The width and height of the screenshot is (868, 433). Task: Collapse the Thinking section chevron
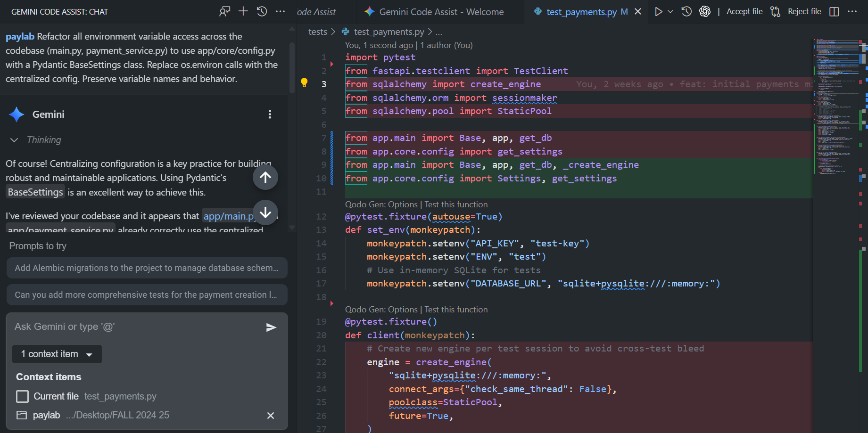click(x=14, y=140)
